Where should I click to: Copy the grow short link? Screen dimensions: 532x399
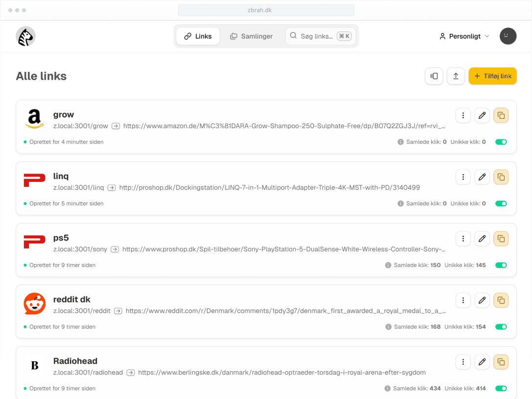pos(501,115)
